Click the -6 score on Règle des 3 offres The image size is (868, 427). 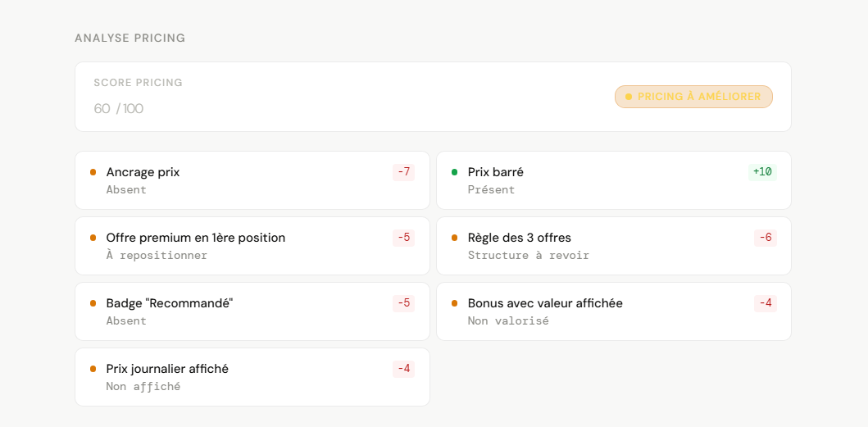(765, 238)
